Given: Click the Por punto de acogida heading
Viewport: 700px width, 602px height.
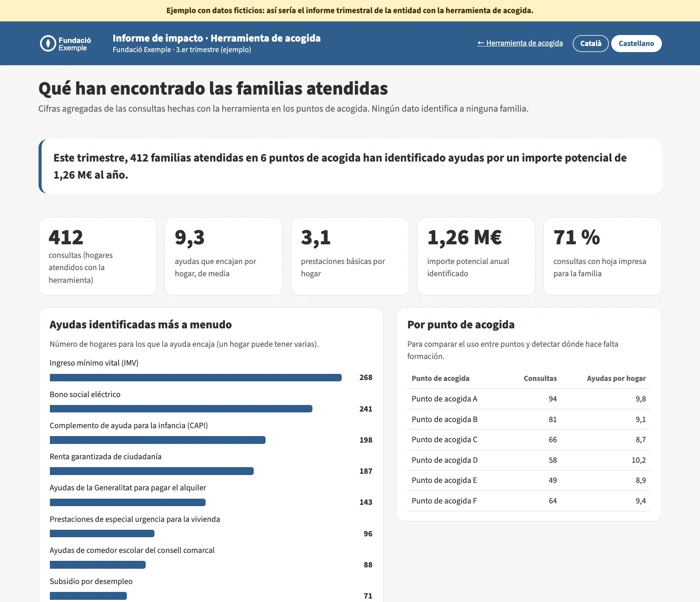Looking at the screenshot, I should [x=461, y=324].
